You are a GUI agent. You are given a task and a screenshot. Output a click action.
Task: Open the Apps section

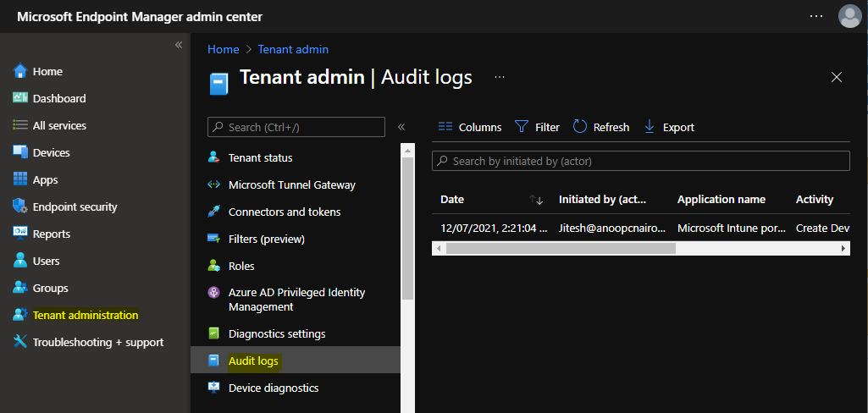pos(46,179)
